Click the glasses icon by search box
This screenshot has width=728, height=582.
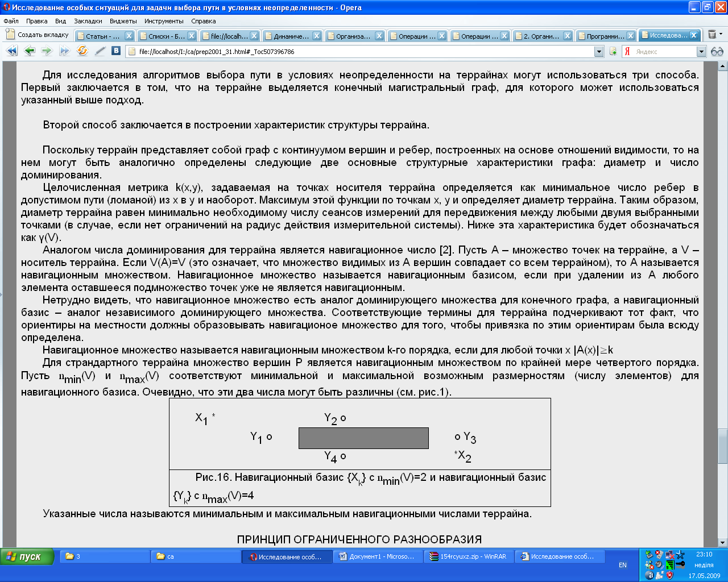(x=717, y=52)
